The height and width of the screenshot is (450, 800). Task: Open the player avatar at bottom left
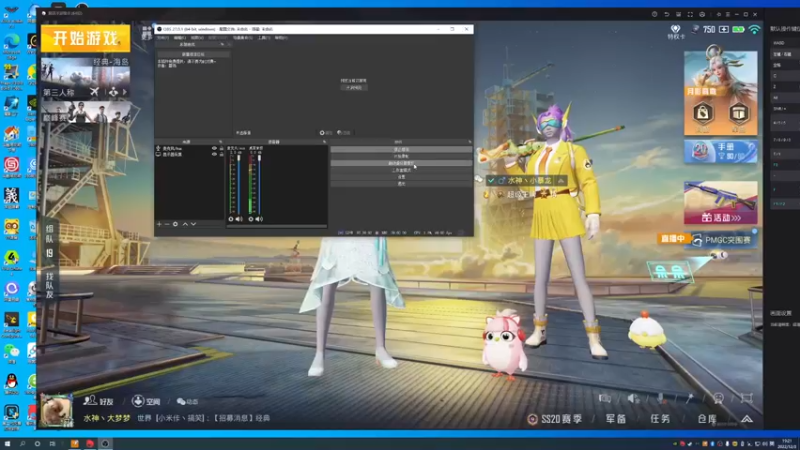[56, 410]
